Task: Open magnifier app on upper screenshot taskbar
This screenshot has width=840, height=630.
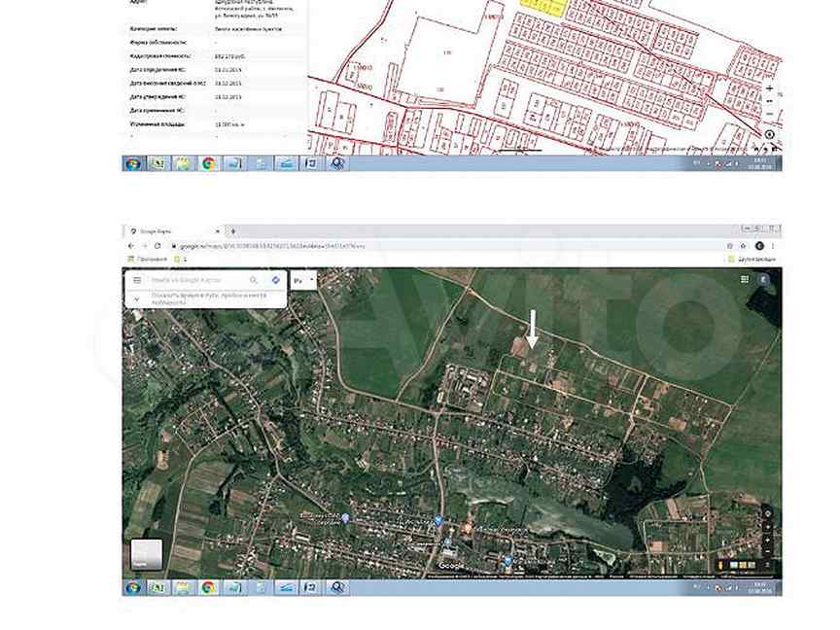Action: (337, 163)
